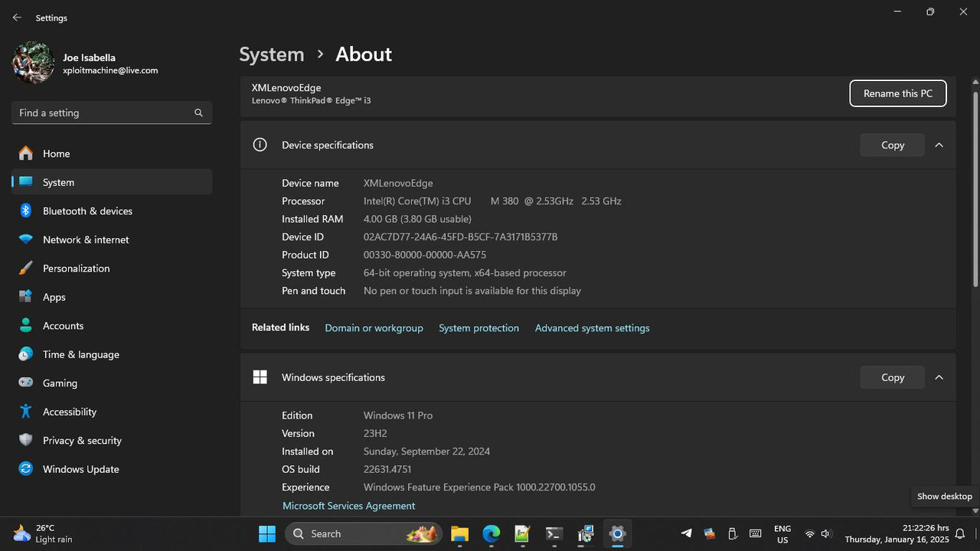Click the Rename this PC button

[x=897, y=93]
